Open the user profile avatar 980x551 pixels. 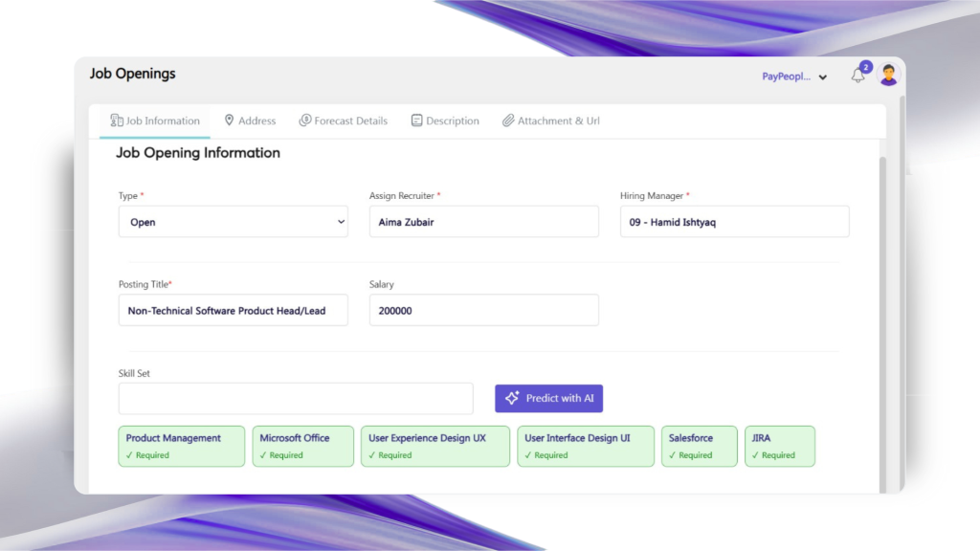(x=889, y=75)
